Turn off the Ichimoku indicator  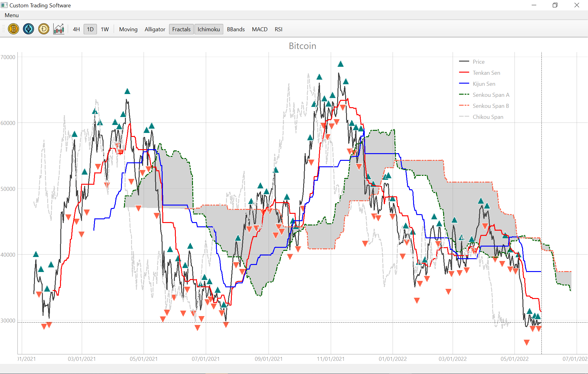tap(209, 29)
